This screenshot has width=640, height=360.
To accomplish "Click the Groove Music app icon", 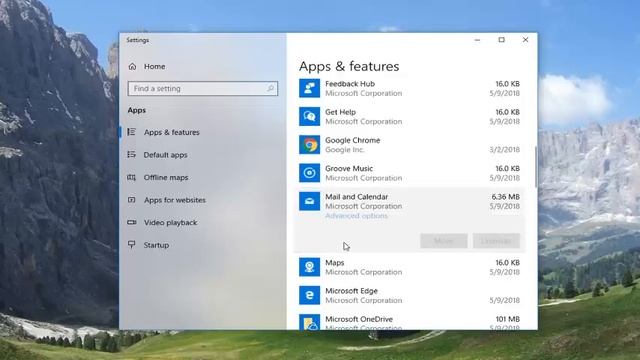I will (309, 173).
